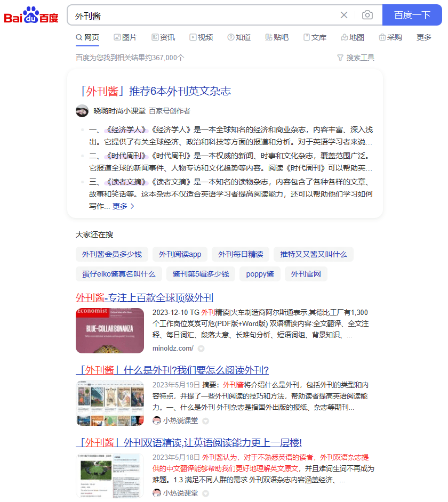This screenshot has width=448, height=502.
Task: Open 外刊酱-专注上百款全球顶级外刊 result
Action: point(145,298)
